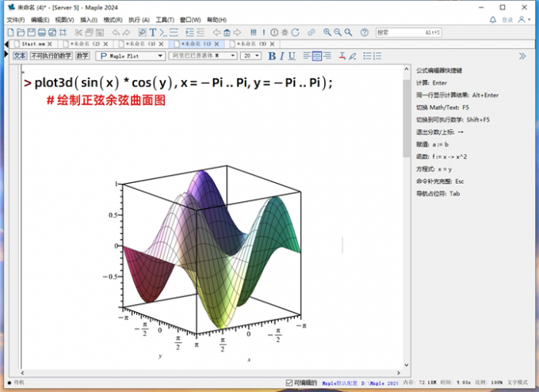This screenshot has width=539, height=392.
Task: Open the font family dropdown
Action: [203, 56]
